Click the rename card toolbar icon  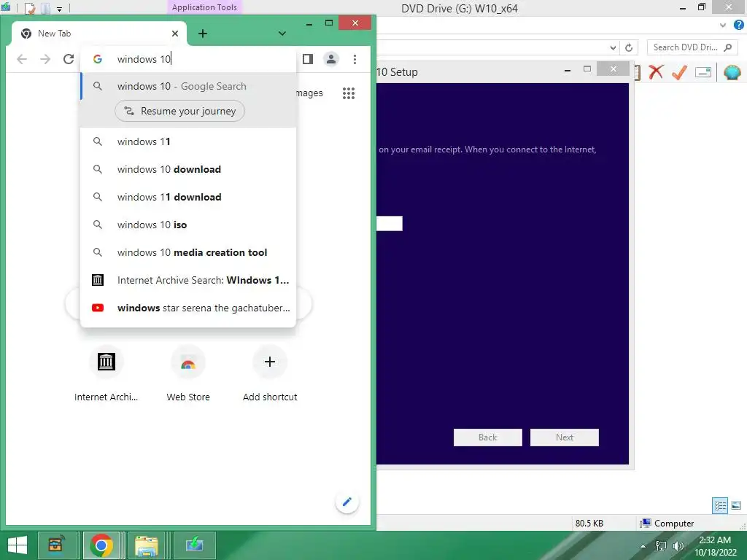click(703, 72)
